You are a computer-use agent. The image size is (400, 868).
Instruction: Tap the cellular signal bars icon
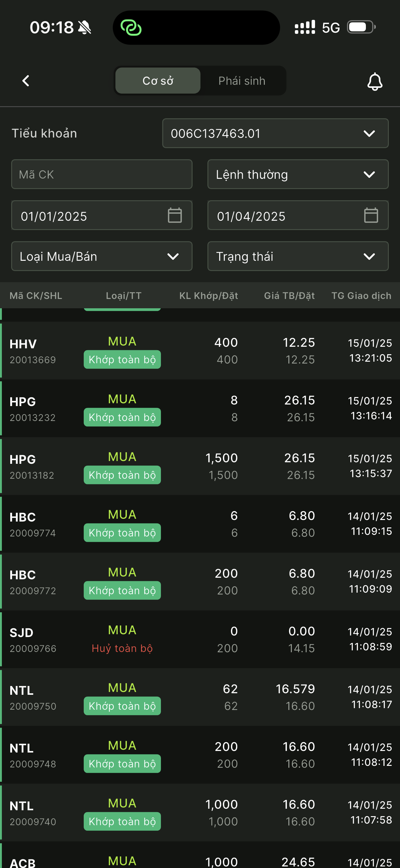coord(305,27)
